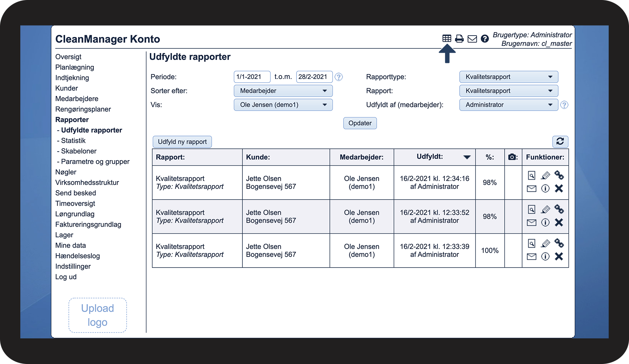Viewport: 629px width, 364px height.
Task: Open Virksomhedsstruktur in the sidebar
Action: coord(87,183)
